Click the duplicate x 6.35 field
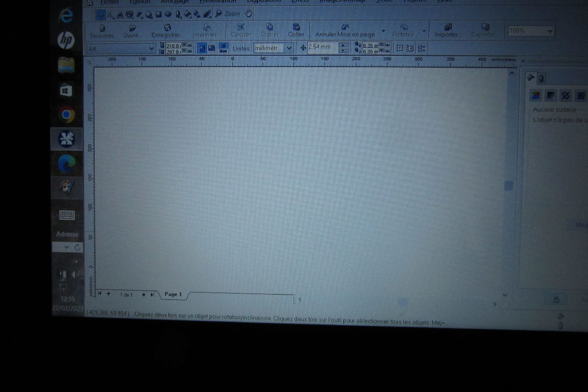 370,45
